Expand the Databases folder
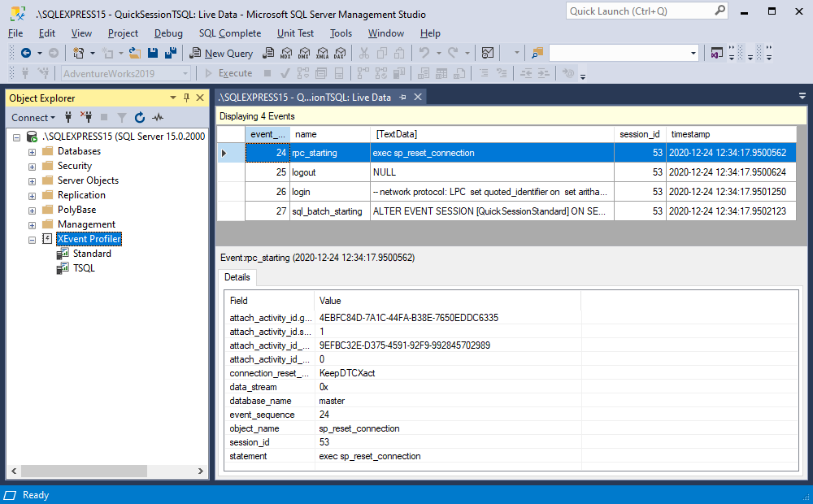 (32, 152)
